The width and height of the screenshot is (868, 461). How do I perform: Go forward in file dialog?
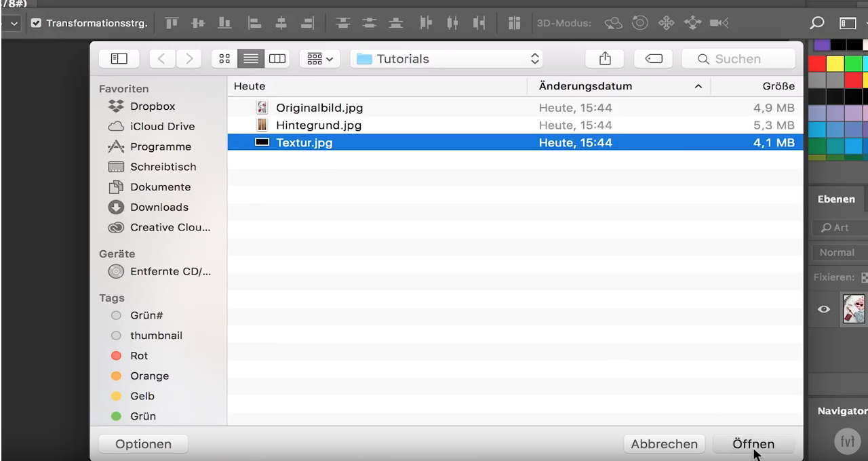coord(189,59)
